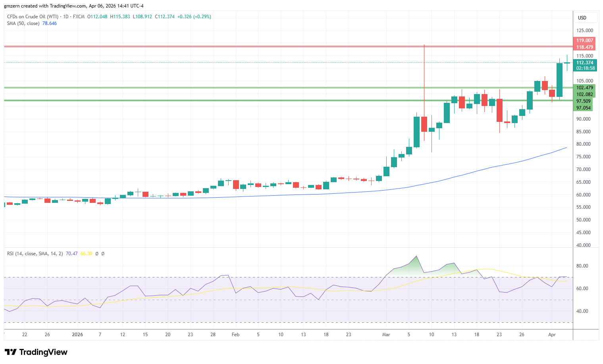
Task: Click the 60.00 label on RSI axis
Action: (582, 289)
